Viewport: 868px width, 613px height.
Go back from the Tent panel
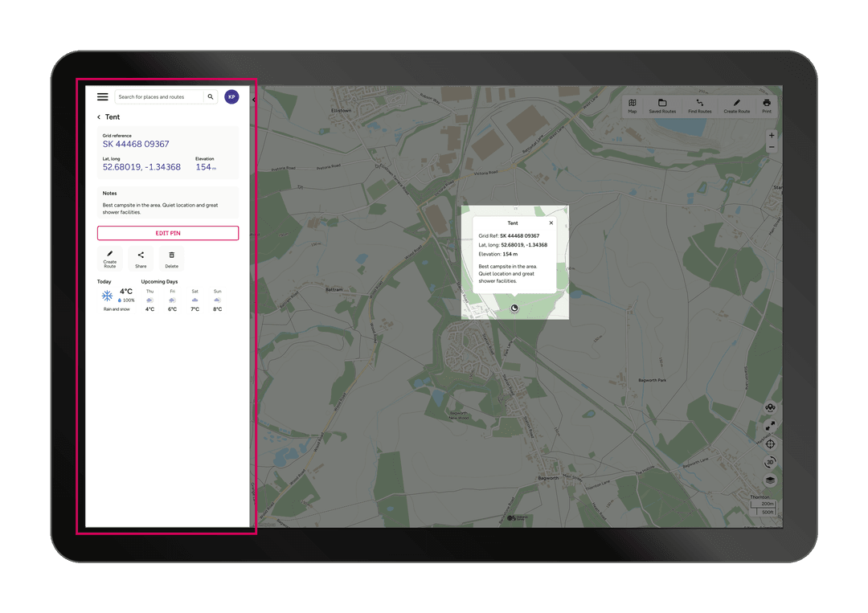[99, 116]
